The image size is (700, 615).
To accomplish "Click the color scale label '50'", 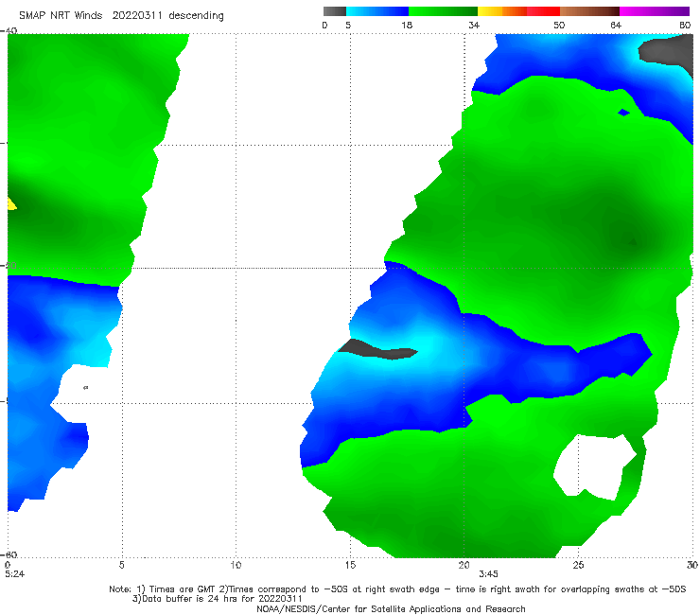I will 559,25.
